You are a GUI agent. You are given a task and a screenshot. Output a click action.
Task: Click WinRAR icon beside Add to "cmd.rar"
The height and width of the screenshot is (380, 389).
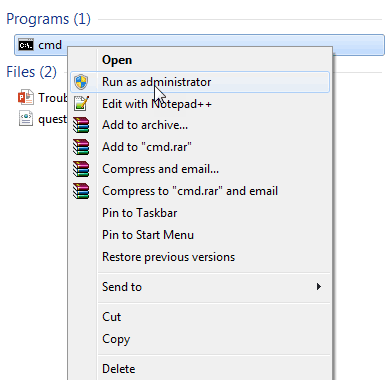[x=81, y=147]
